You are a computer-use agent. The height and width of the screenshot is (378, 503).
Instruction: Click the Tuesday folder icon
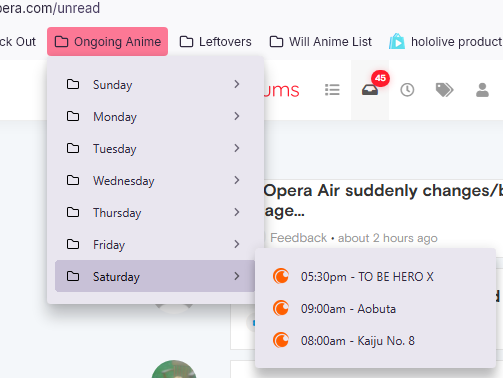coord(73,148)
